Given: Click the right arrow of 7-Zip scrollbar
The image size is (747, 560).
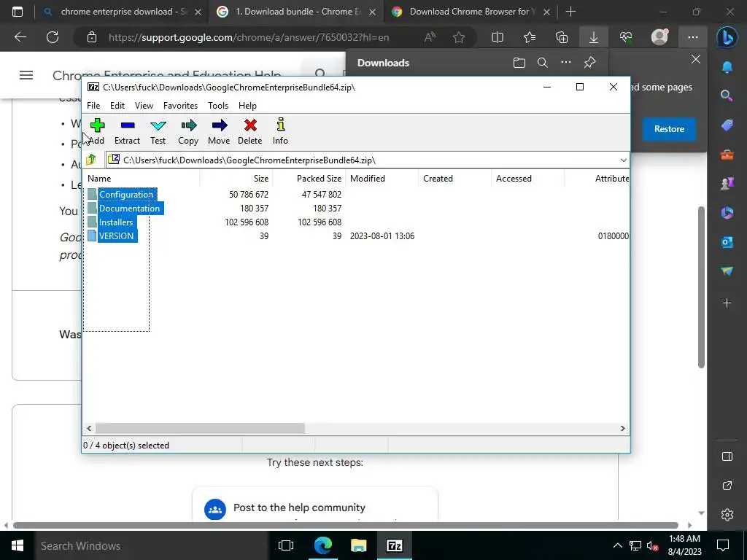Looking at the screenshot, I should point(622,428).
